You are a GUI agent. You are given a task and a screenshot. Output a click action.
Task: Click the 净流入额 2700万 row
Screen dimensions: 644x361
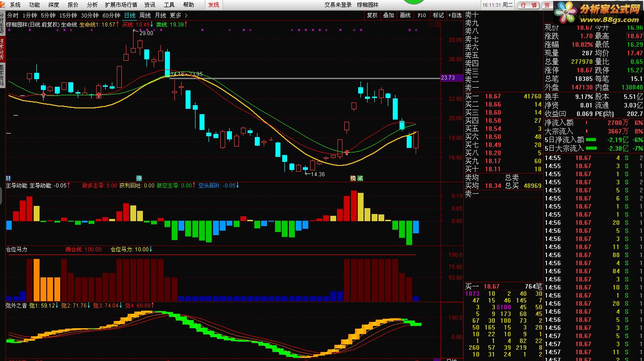pyautogui.click(x=594, y=122)
